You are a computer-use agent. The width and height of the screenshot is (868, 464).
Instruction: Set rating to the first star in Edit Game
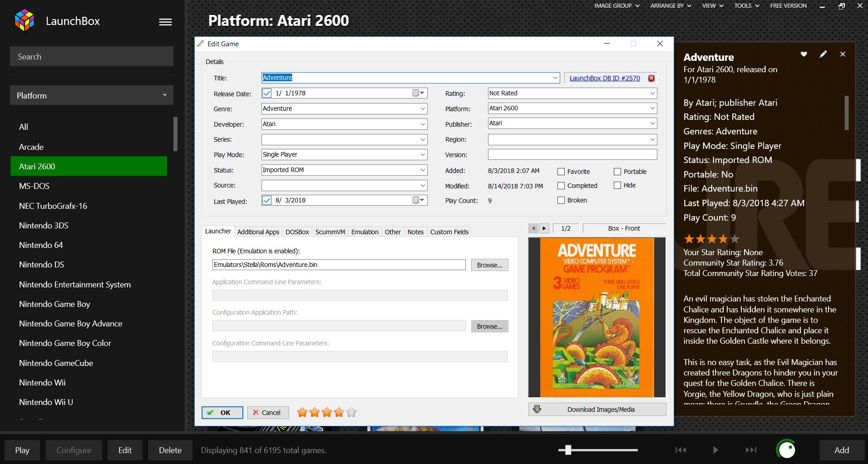[302, 412]
